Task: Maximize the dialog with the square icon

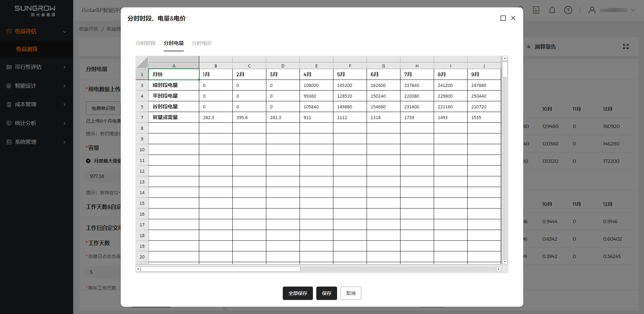Action: pyautogui.click(x=503, y=18)
